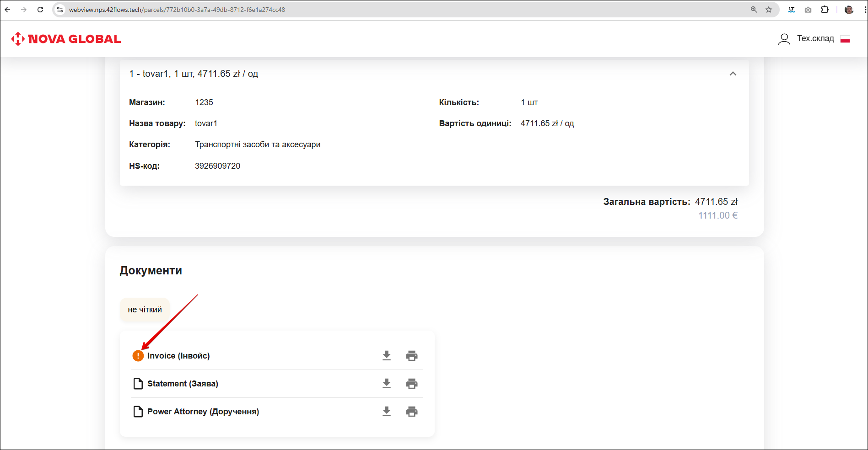Bookmark this page with star icon
Image resolution: width=868 pixels, height=450 pixels.
tap(769, 10)
